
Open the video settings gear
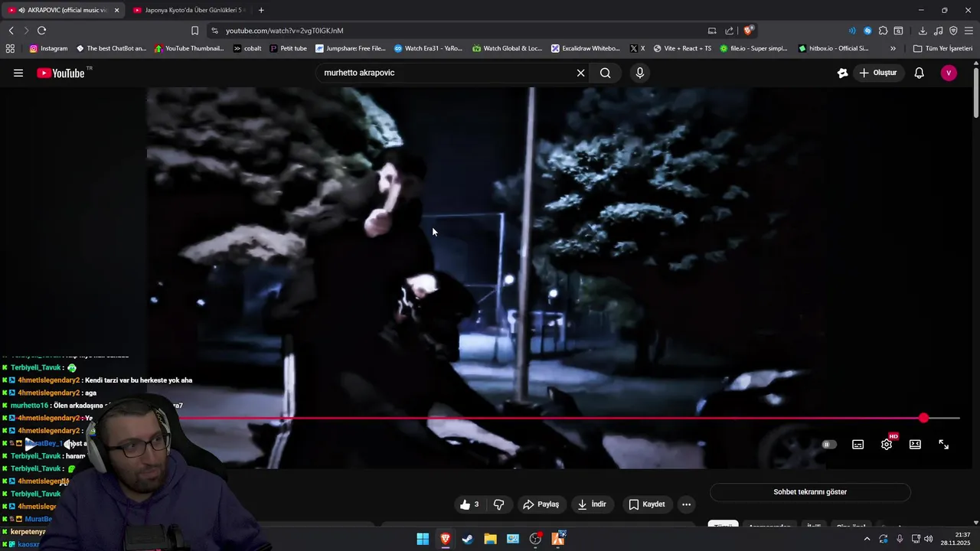pyautogui.click(x=887, y=445)
